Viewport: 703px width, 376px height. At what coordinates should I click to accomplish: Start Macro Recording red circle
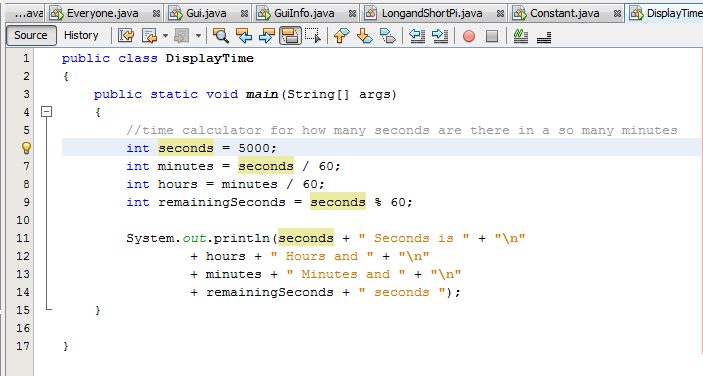pos(469,35)
